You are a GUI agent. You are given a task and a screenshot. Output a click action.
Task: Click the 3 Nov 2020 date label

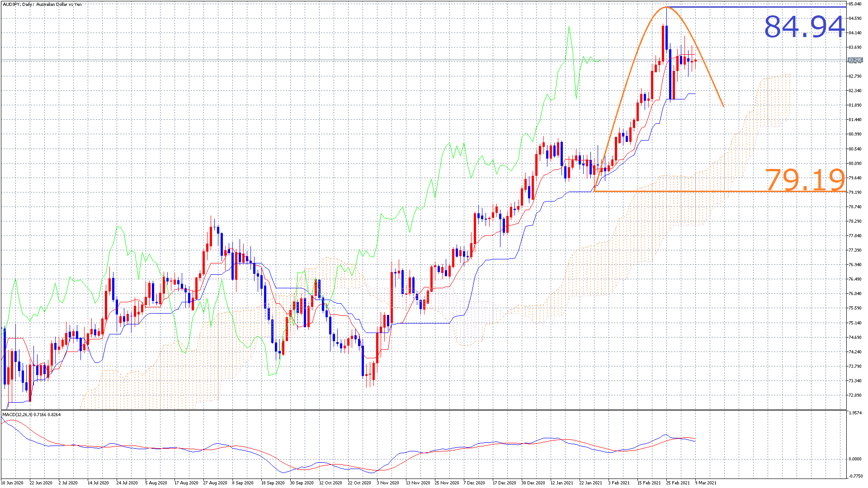click(x=388, y=483)
